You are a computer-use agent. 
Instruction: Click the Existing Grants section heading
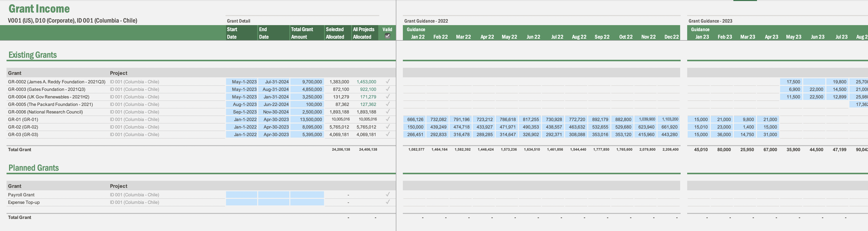coord(32,54)
